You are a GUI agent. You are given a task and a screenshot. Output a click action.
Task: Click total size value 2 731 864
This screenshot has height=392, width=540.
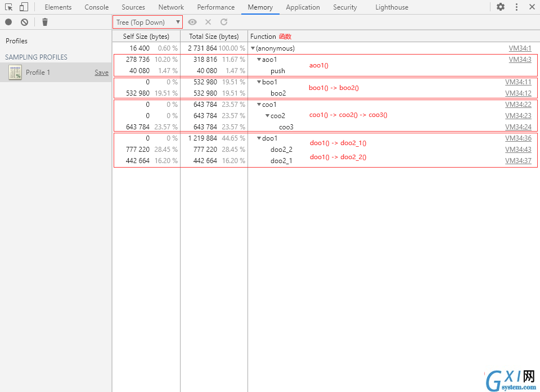coord(202,48)
